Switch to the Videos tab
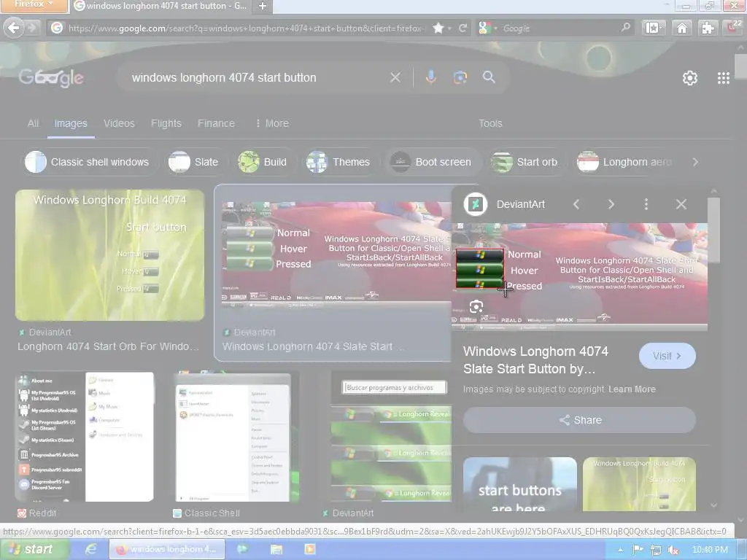Image resolution: width=747 pixels, height=560 pixels. 119,123
